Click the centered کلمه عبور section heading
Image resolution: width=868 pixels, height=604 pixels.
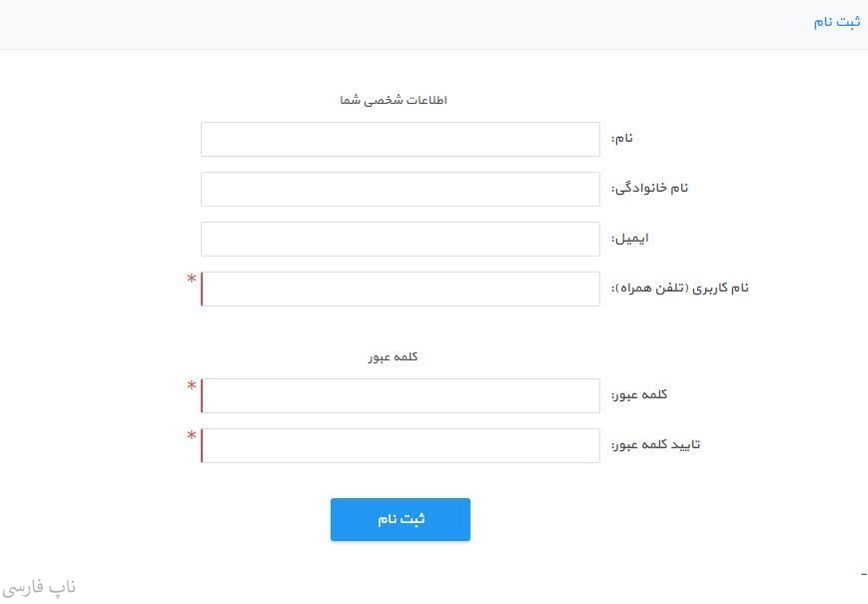pos(393,357)
